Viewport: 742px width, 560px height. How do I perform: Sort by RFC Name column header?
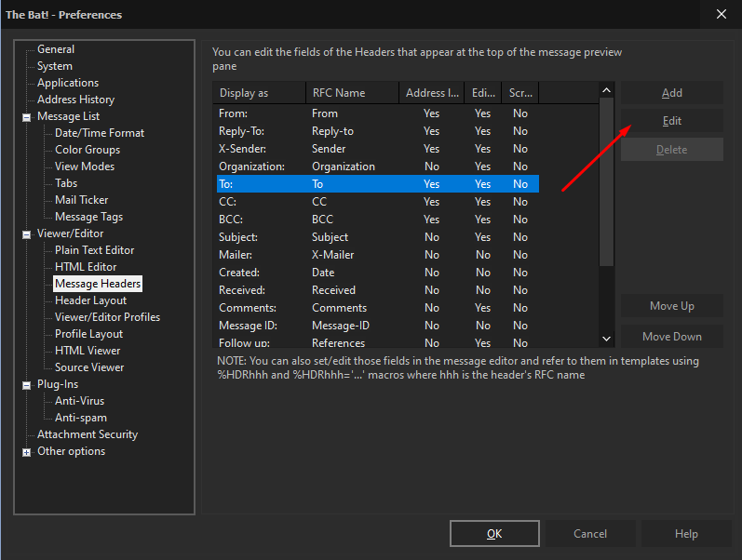[x=353, y=93]
